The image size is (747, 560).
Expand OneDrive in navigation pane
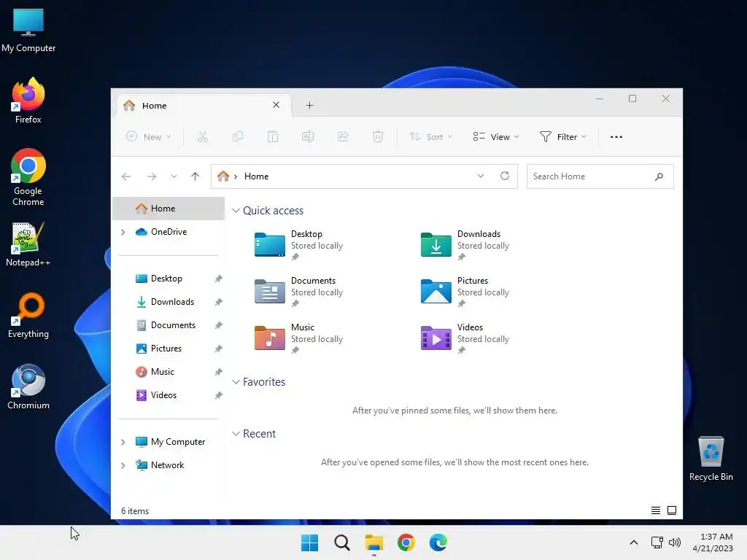point(123,232)
